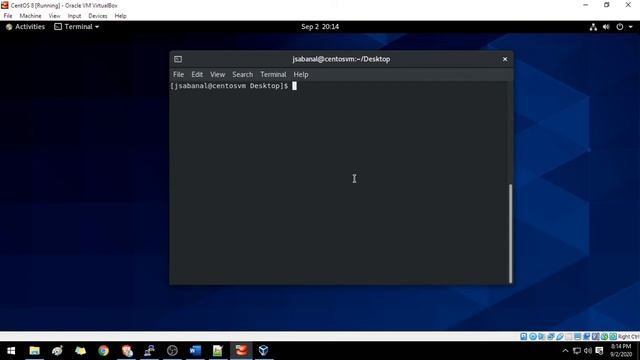Click the VirtualBox keyboard capture indicator

613,337
